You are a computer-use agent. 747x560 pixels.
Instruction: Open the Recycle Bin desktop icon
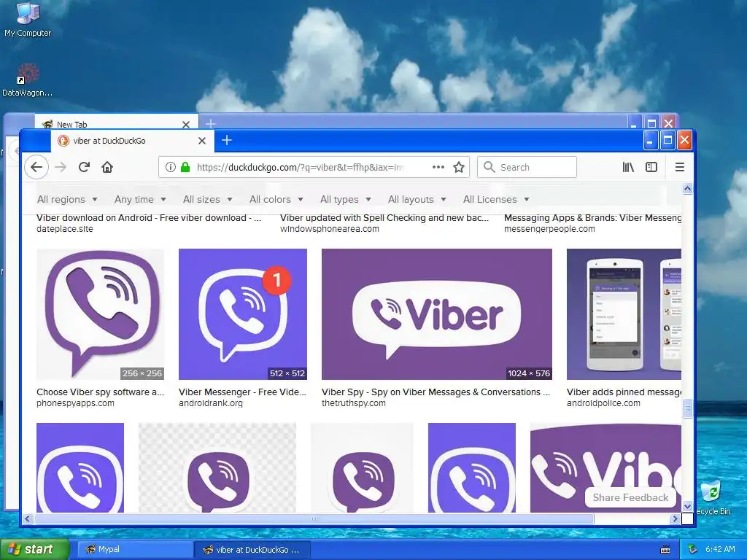coord(713,497)
